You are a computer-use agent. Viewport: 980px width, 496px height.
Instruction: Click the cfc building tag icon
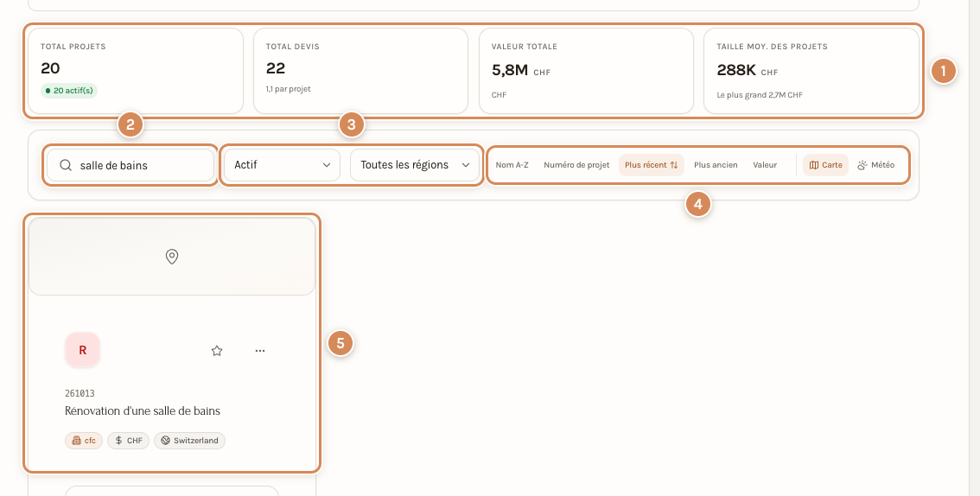(76, 441)
